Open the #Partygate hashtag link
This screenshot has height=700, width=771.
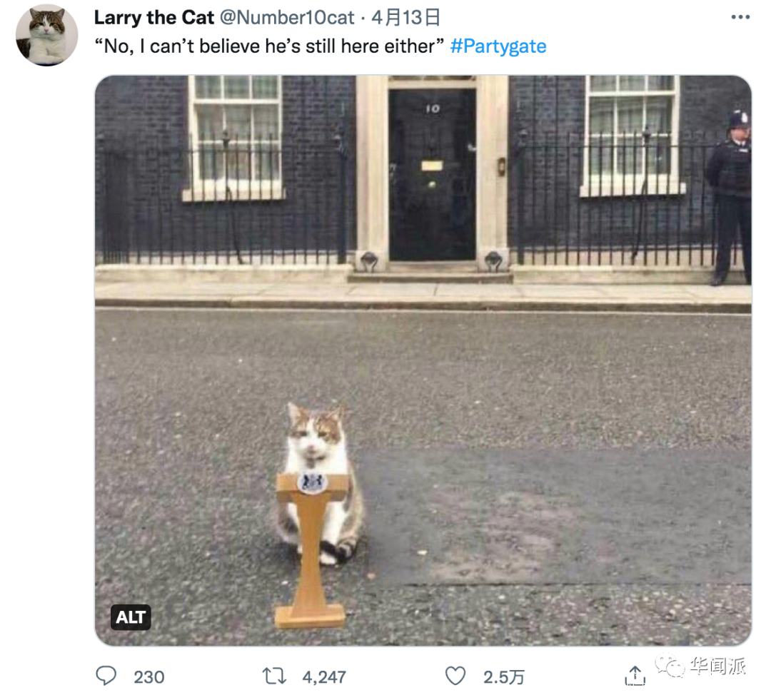[x=498, y=46]
